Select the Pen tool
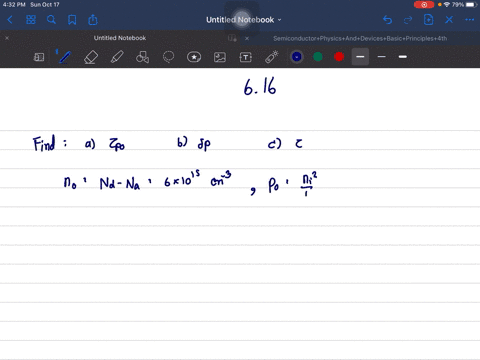Viewport: 480px width, 360px height. point(64,57)
